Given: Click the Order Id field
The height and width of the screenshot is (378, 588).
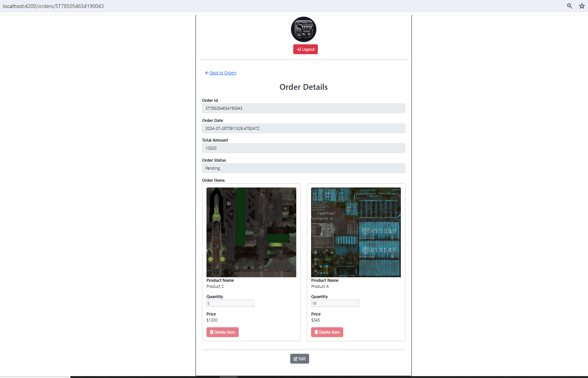Looking at the screenshot, I should click(x=303, y=108).
